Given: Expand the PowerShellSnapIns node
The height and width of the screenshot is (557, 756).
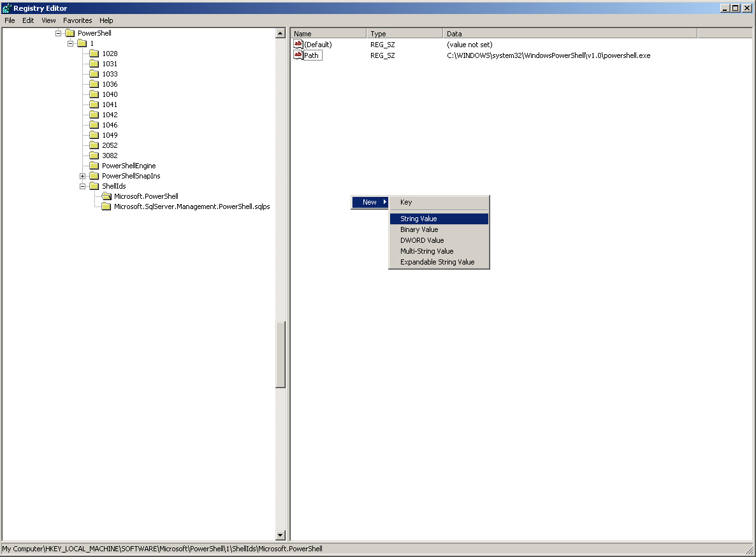Looking at the screenshot, I should (x=82, y=176).
